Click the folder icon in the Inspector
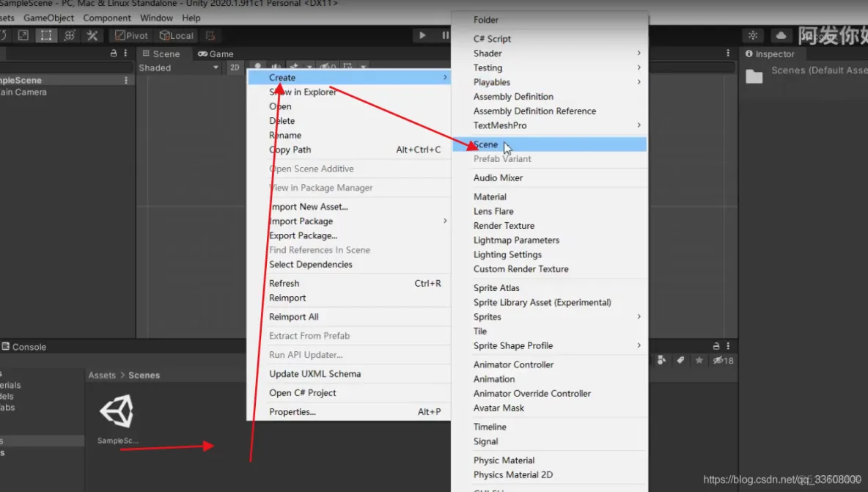Image resolution: width=868 pixels, height=492 pixels. 754,76
